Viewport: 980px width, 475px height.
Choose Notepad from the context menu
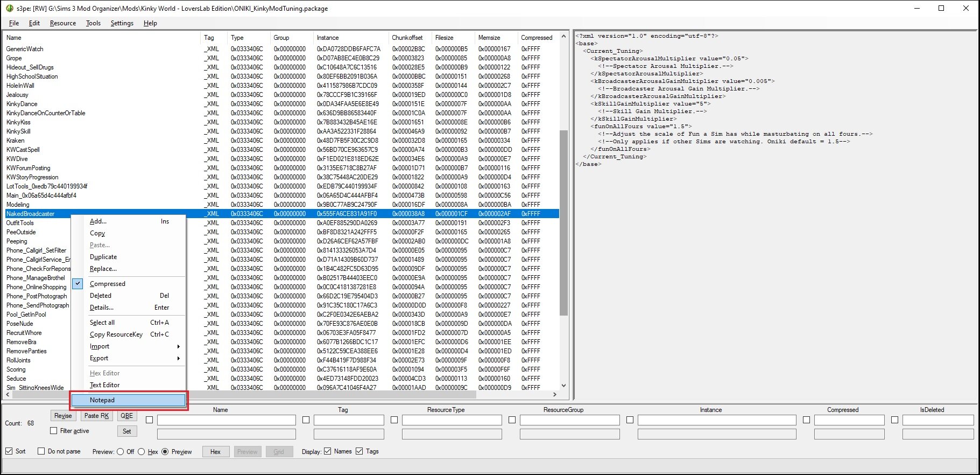pyautogui.click(x=129, y=400)
